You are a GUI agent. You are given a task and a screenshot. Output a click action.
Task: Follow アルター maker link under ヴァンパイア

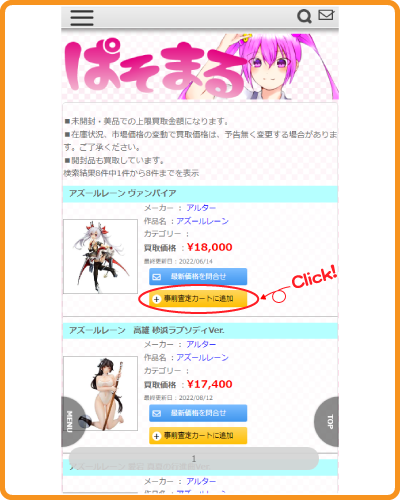201,208
